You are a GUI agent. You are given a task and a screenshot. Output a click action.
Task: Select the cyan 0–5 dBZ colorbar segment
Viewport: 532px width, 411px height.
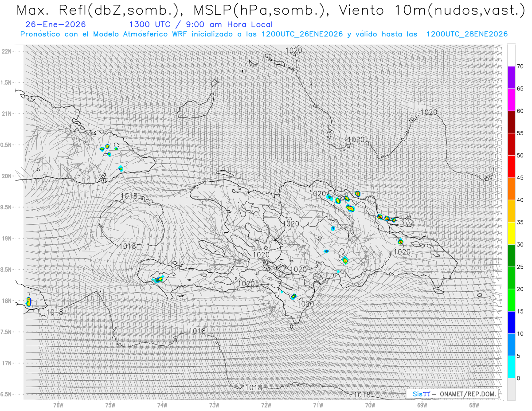point(511,367)
